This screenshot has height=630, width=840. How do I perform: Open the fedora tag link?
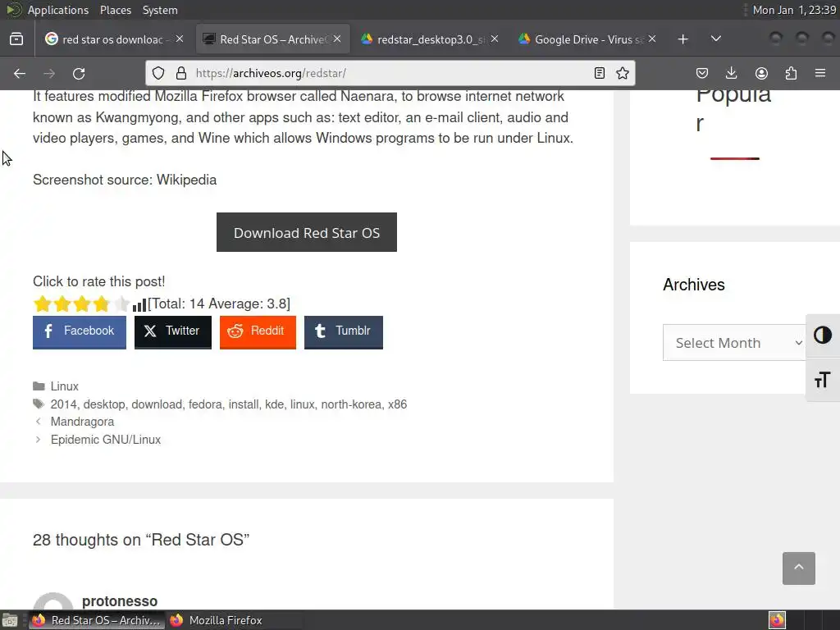tap(205, 404)
